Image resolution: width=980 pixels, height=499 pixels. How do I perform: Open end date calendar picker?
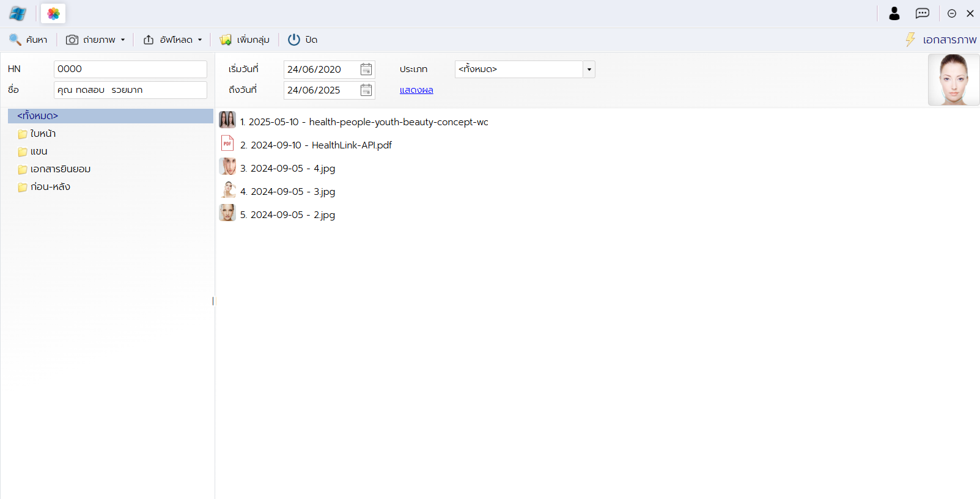coord(366,90)
